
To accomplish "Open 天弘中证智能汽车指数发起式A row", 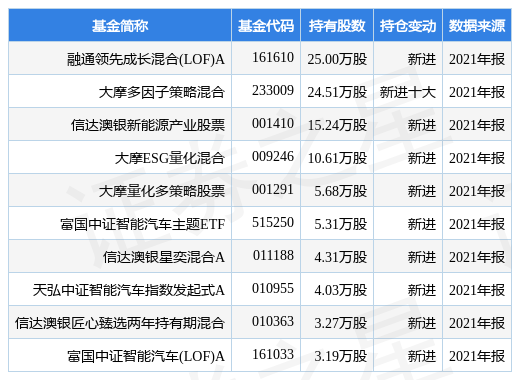I will [x=129, y=290].
